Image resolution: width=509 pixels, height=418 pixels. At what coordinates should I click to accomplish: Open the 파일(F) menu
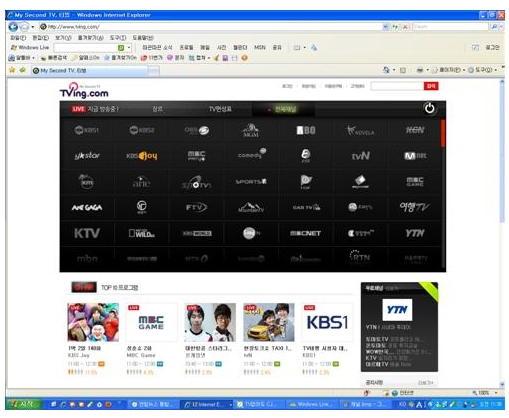tap(18, 38)
